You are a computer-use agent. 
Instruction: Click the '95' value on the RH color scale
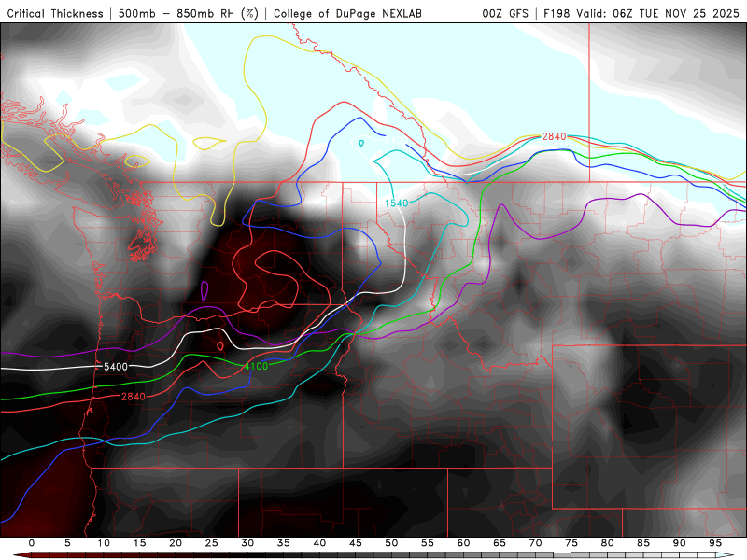point(715,543)
